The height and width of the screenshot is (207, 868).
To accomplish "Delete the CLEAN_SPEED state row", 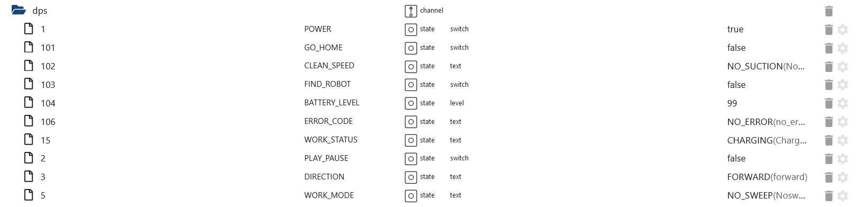I will 829,67.
